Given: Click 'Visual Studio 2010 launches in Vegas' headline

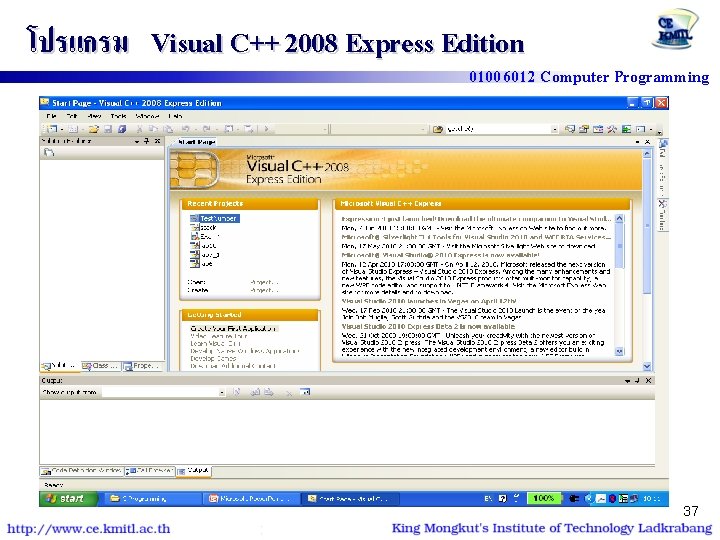Looking at the screenshot, I should (429, 301).
